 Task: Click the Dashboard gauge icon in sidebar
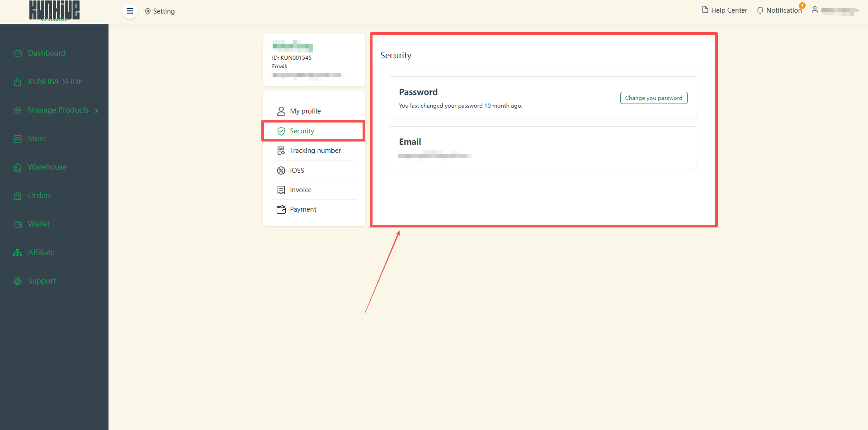[18, 53]
